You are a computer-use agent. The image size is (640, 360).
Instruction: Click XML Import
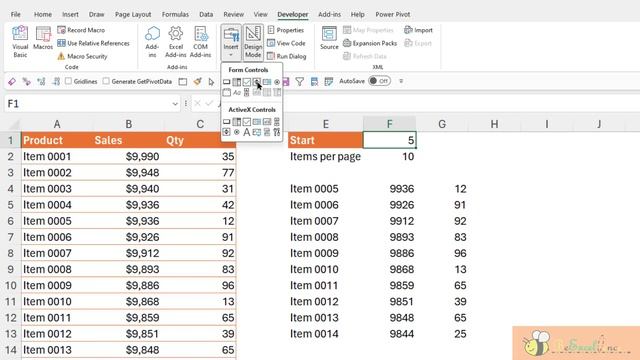(418, 30)
